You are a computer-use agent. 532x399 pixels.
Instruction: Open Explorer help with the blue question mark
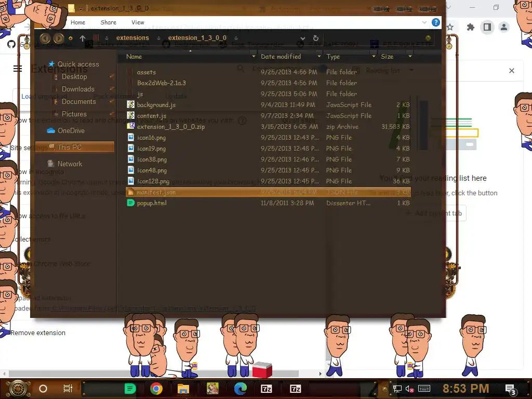tap(436, 22)
